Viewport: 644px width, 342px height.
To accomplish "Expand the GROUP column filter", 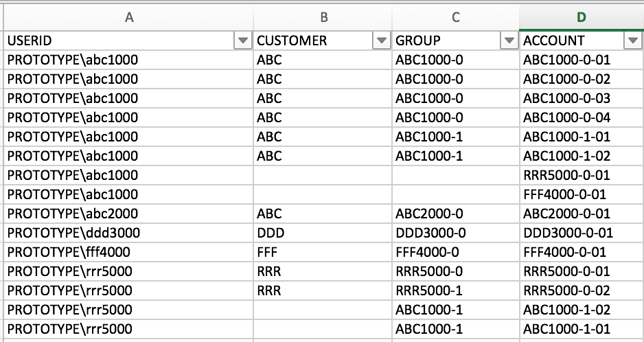I will (x=509, y=41).
